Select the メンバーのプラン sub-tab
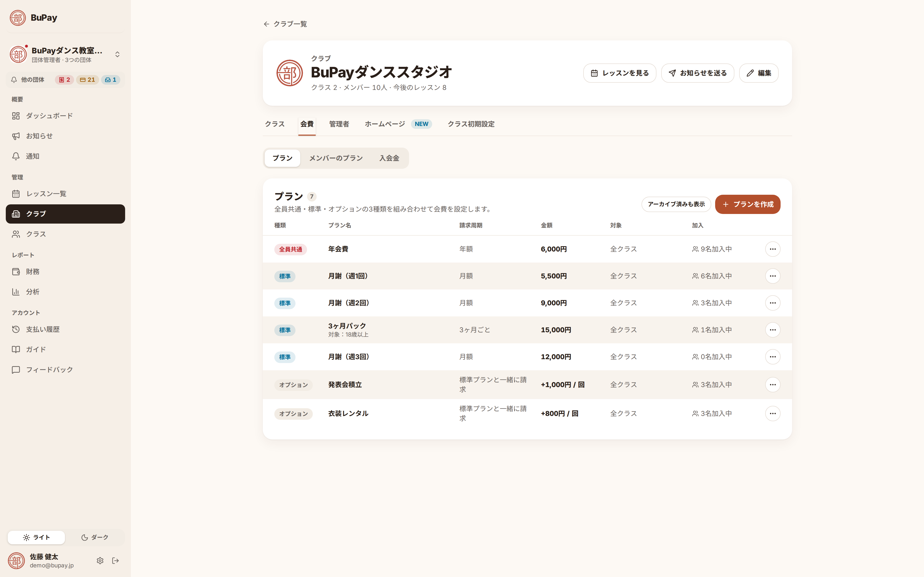Screen dimensions: 924x577 pos(336,158)
